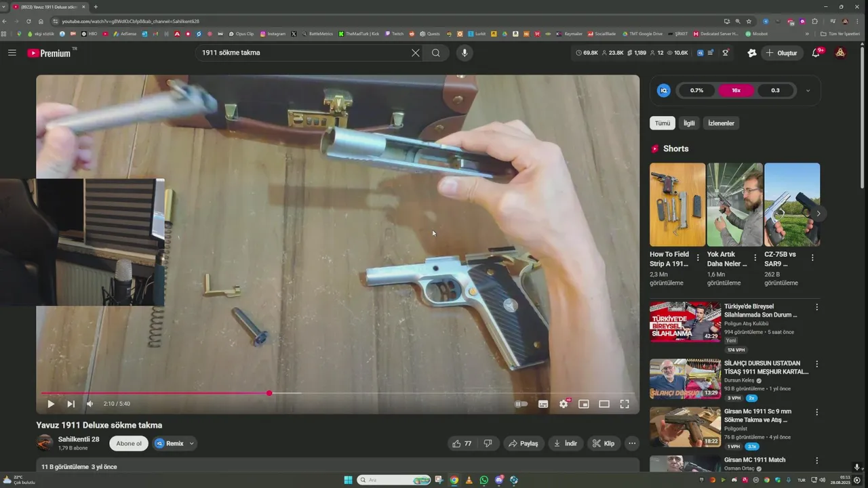Toggle subtitles/closed captions
Image resolution: width=868 pixels, height=488 pixels.
pyautogui.click(x=543, y=404)
